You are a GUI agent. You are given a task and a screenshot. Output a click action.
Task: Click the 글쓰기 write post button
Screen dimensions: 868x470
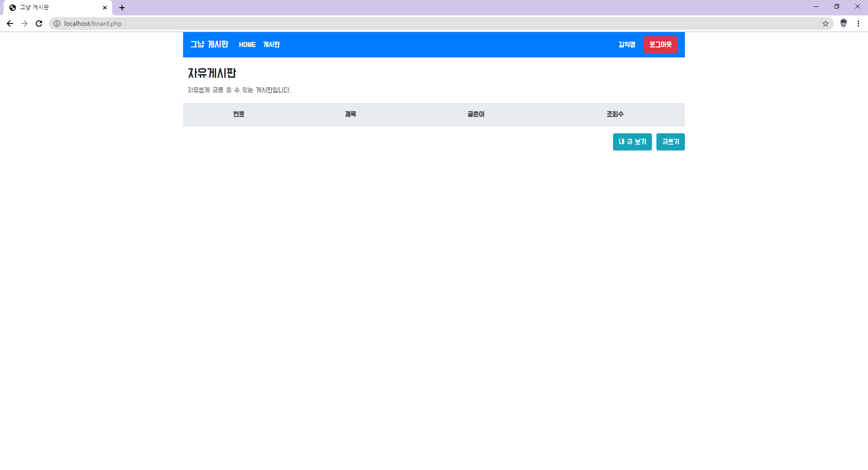(670, 141)
